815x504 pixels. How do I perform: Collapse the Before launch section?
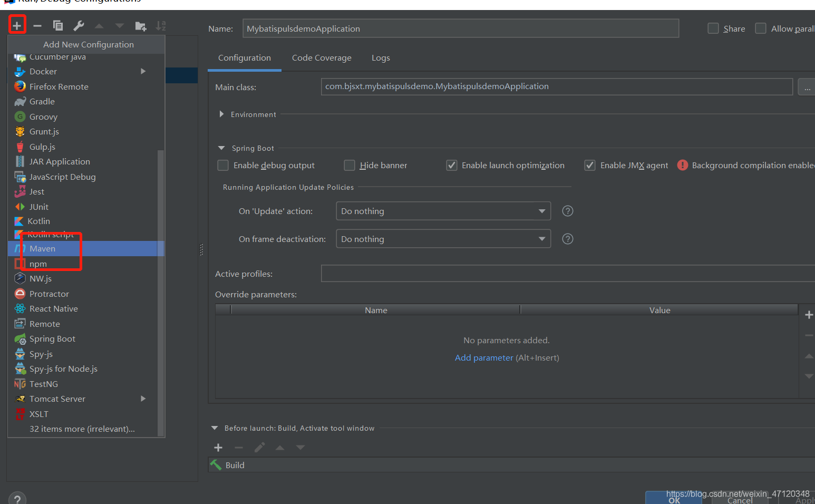click(215, 428)
